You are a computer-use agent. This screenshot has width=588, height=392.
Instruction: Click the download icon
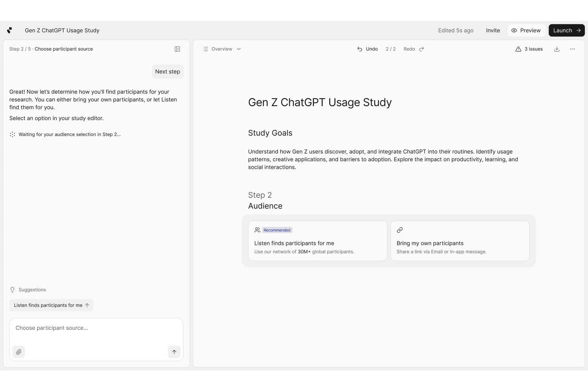557,49
